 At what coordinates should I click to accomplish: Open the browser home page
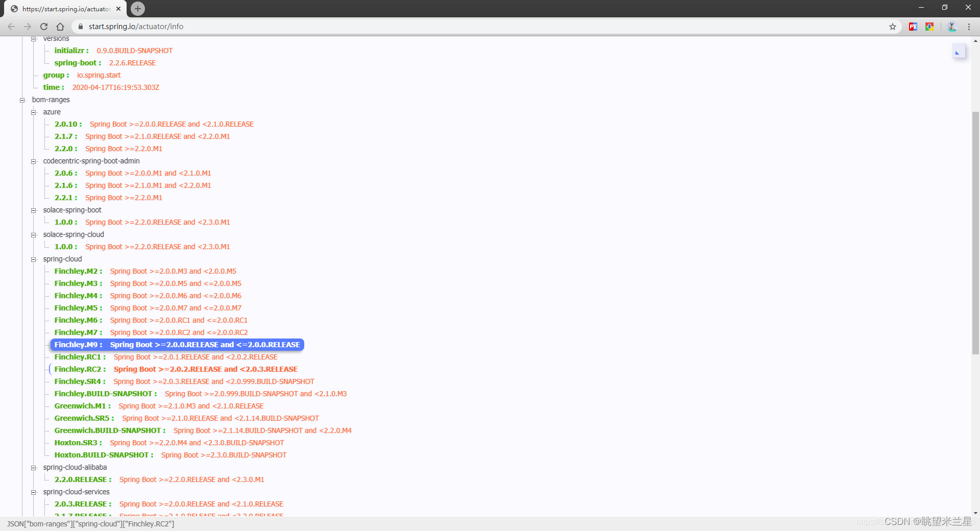pyautogui.click(x=60, y=27)
